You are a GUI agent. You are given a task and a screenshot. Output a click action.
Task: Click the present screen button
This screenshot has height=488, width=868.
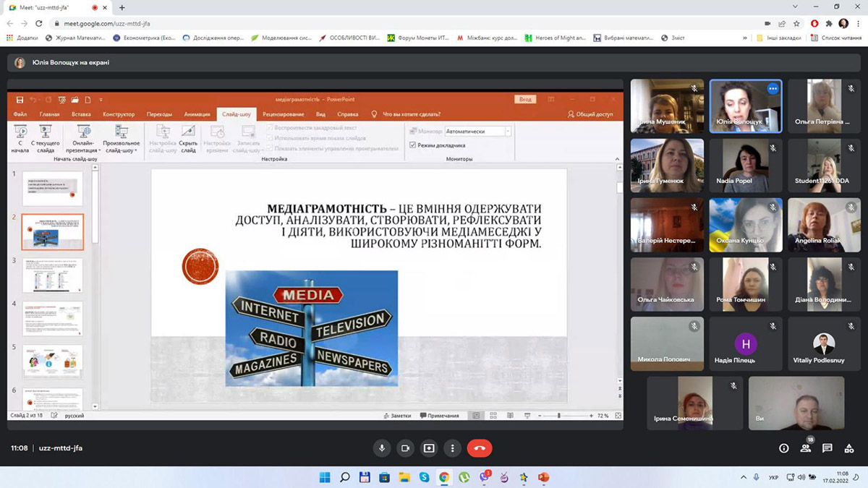tap(429, 448)
